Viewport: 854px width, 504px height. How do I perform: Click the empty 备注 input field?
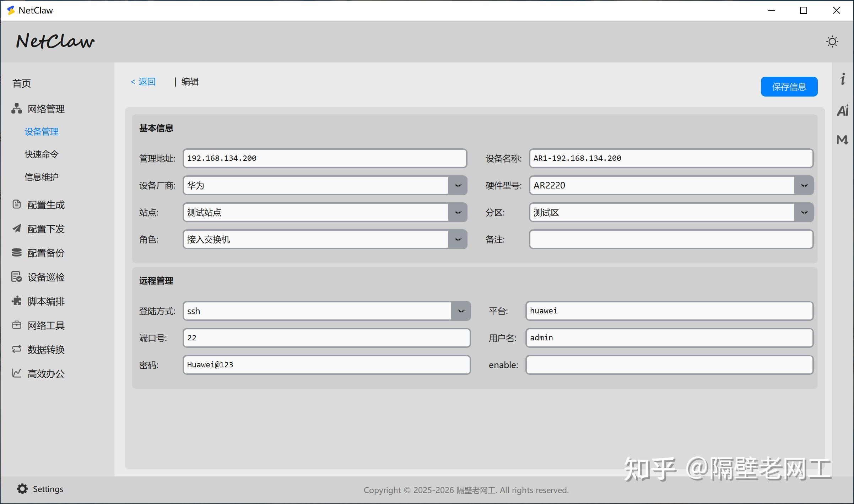(x=671, y=239)
